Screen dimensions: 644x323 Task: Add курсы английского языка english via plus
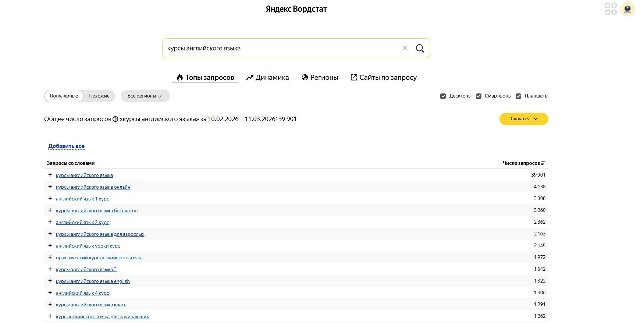click(x=50, y=281)
